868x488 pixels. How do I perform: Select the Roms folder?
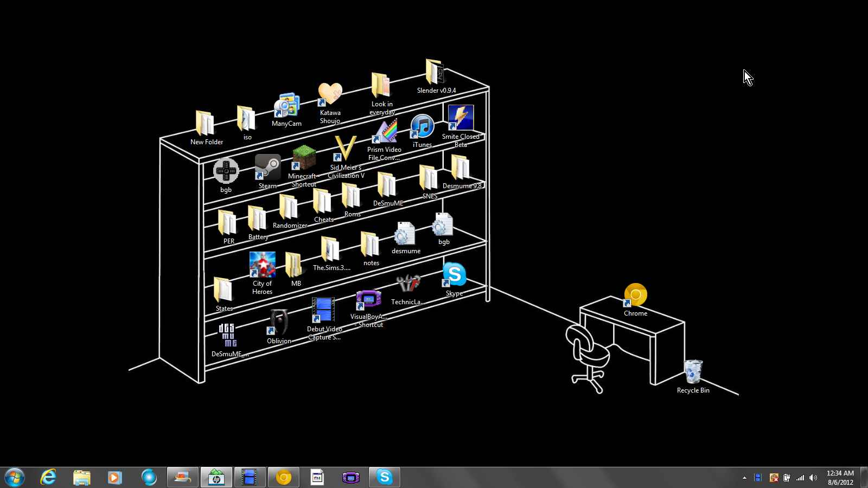coord(351,196)
